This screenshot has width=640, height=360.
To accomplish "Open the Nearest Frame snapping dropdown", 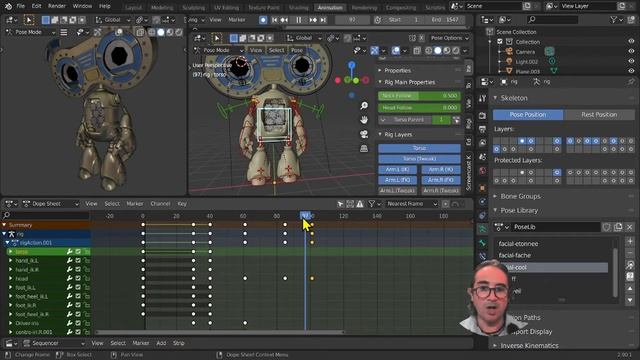I will click(x=411, y=204).
